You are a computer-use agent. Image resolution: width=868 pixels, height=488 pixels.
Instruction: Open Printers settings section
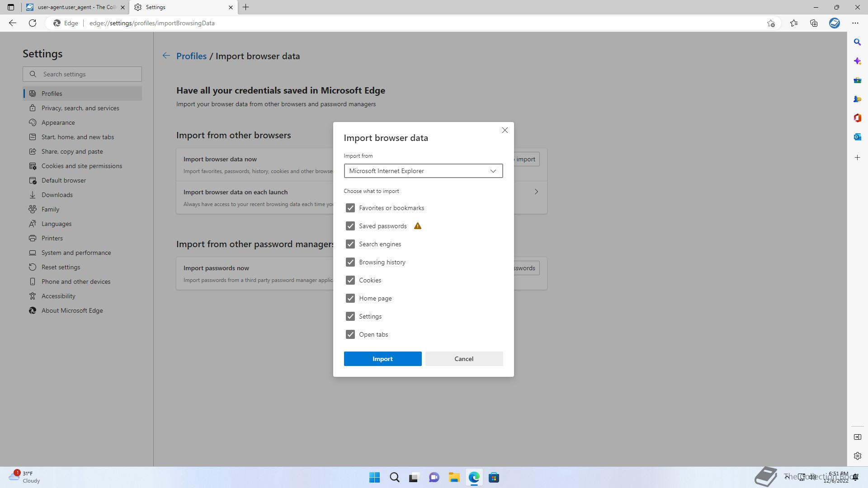point(82,238)
